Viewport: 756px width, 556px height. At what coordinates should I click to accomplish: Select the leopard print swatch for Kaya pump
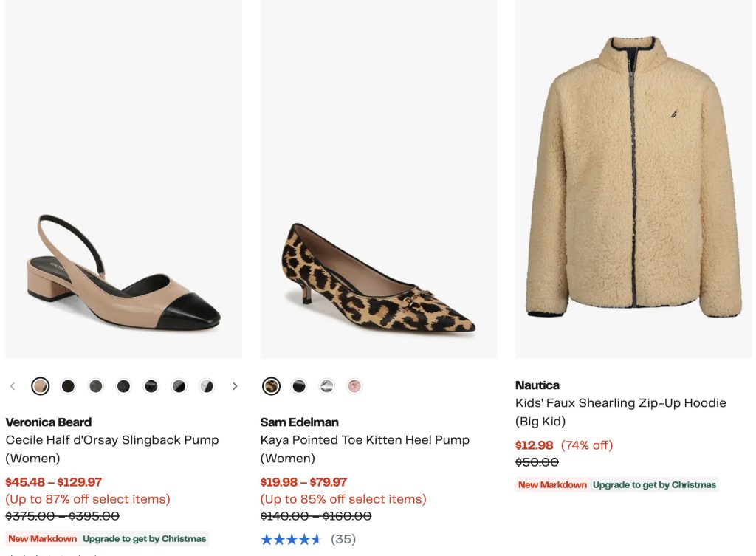(x=271, y=386)
